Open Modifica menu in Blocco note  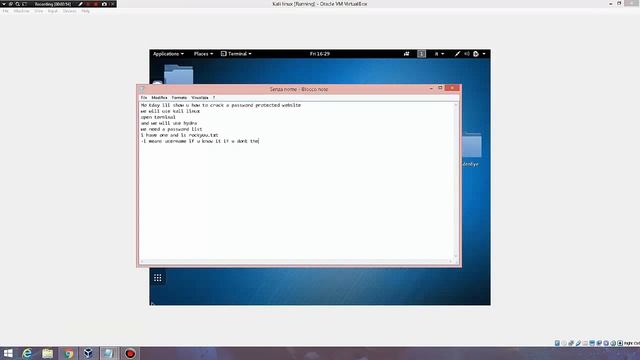click(x=159, y=98)
